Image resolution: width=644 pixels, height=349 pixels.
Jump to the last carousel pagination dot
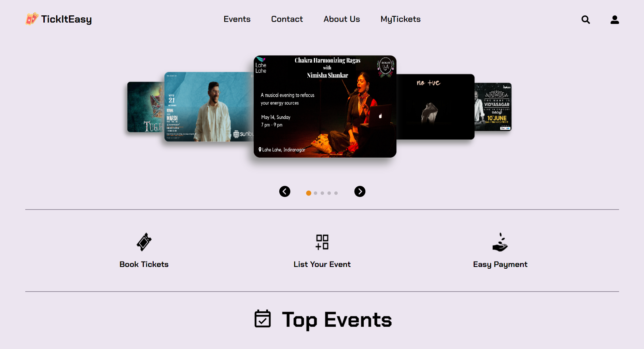click(336, 193)
